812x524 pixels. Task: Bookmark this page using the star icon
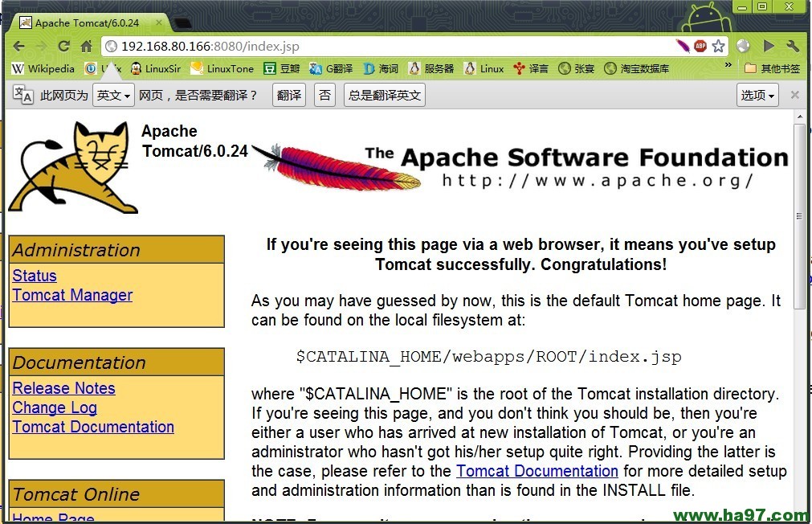718,46
